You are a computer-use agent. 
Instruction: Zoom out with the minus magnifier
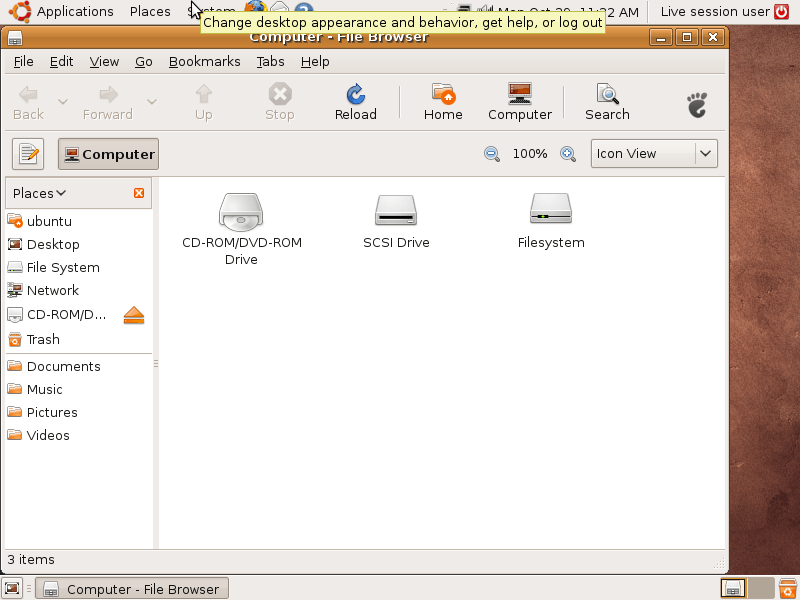492,154
